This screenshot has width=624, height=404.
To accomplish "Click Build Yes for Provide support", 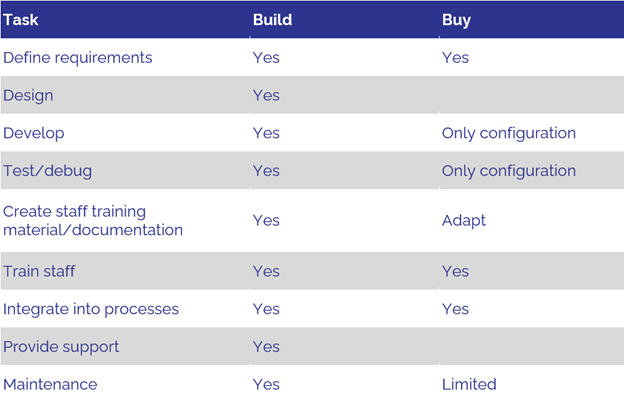I will point(266,347).
